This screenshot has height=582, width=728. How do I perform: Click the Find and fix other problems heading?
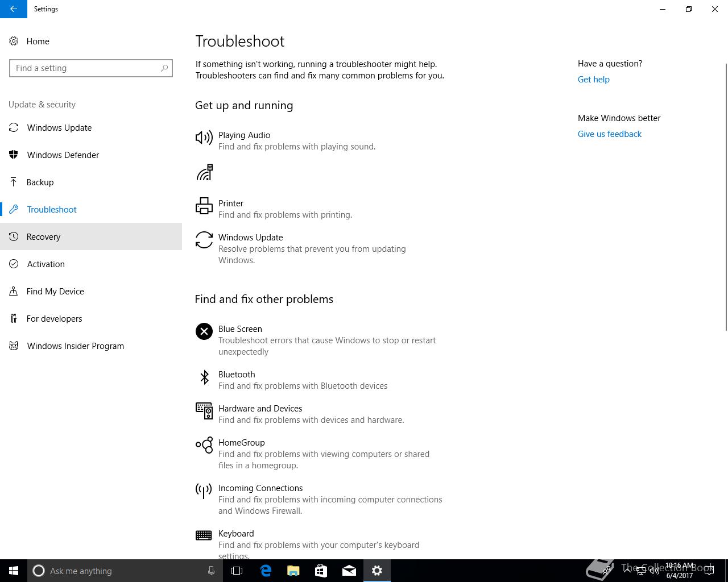click(264, 299)
